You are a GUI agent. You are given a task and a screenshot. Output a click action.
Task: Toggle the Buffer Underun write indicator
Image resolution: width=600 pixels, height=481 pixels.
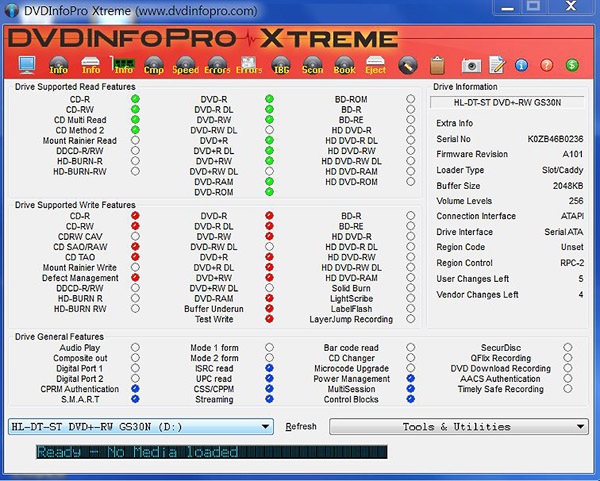[x=269, y=308]
